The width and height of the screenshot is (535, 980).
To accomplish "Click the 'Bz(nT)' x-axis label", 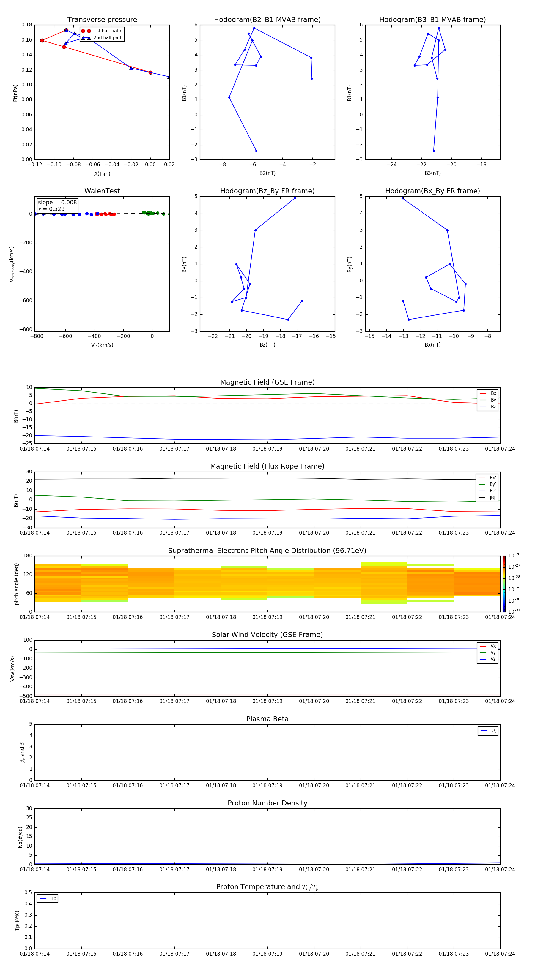I will tap(267, 345).
